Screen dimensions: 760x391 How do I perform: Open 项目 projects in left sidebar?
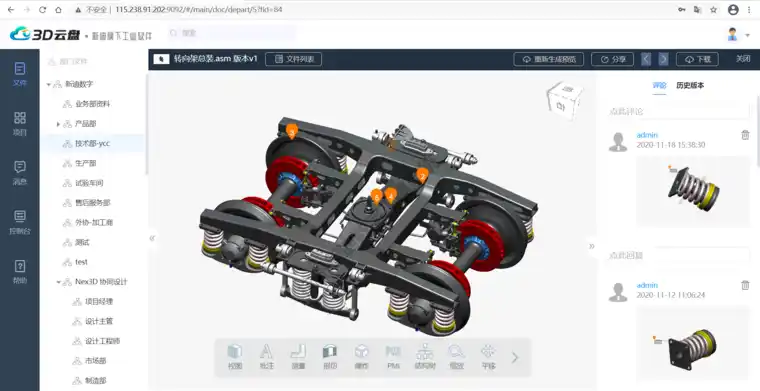tap(20, 124)
